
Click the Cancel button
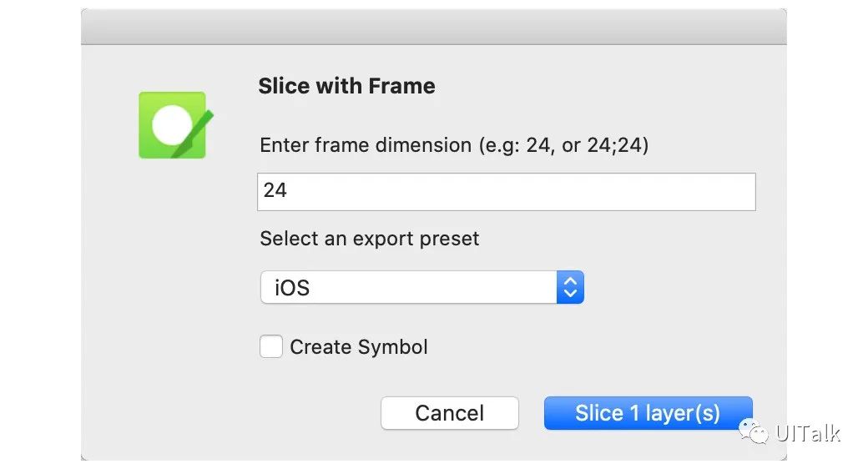pos(450,413)
